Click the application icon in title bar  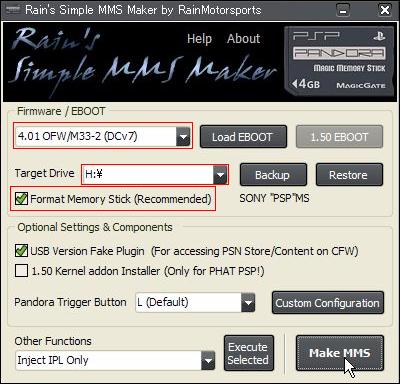point(13,10)
